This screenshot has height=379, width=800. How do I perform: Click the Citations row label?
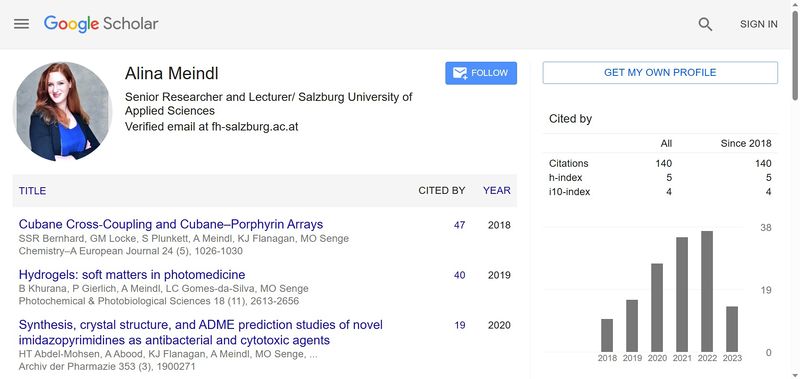[568, 163]
